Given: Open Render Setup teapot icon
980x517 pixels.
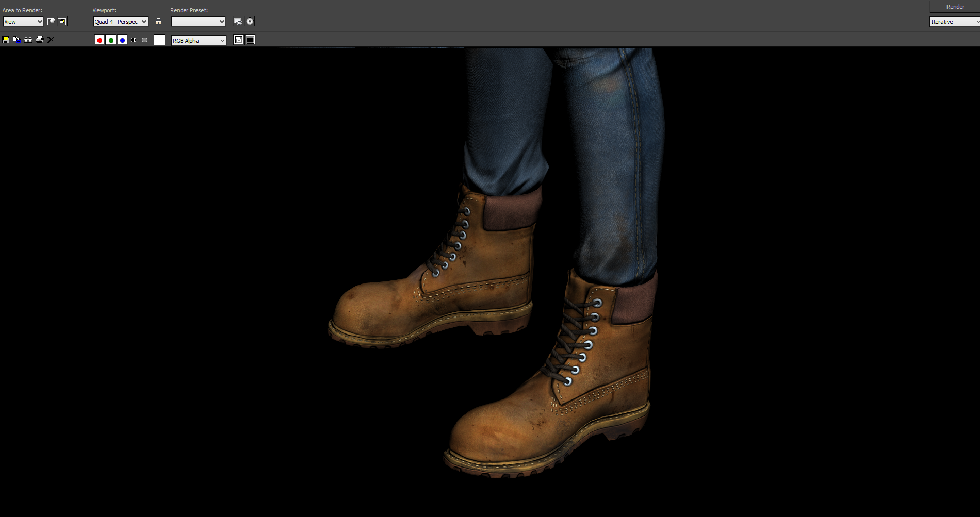Looking at the screenshot, I should 238,21.
